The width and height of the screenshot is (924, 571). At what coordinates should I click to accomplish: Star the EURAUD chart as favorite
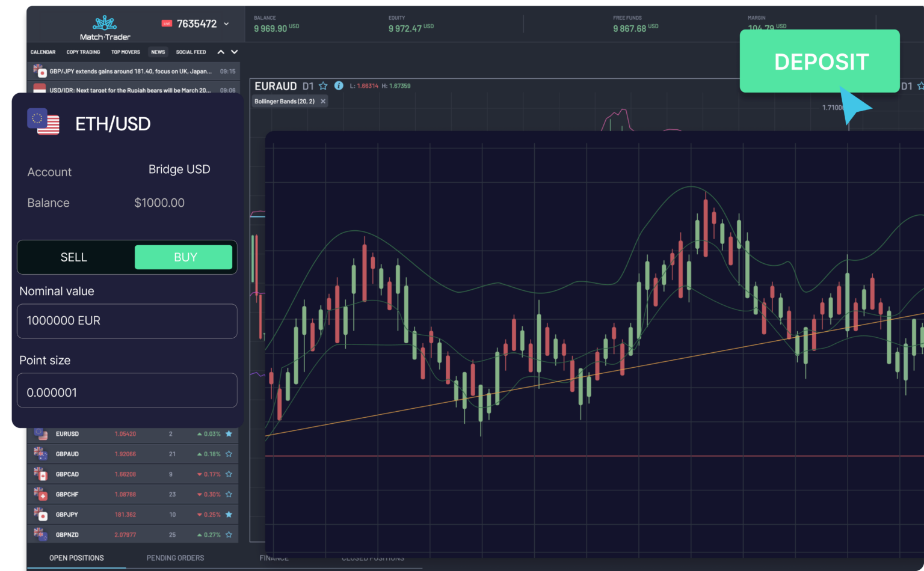[x=323, y=86]
